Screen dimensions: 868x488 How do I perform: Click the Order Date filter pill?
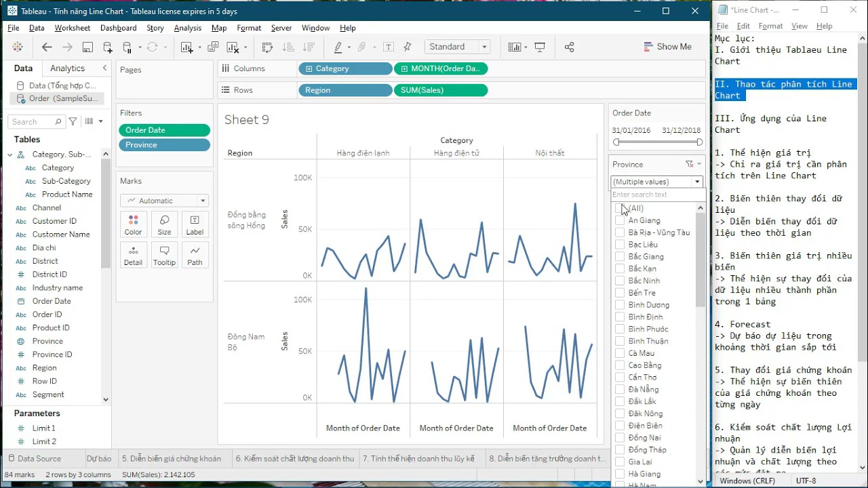164,130
